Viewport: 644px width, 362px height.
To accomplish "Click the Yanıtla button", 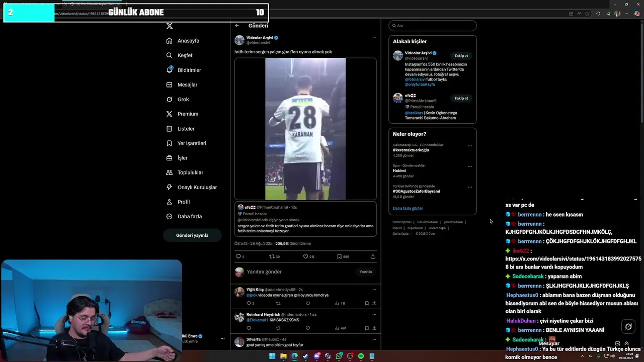I will (366, 271).
